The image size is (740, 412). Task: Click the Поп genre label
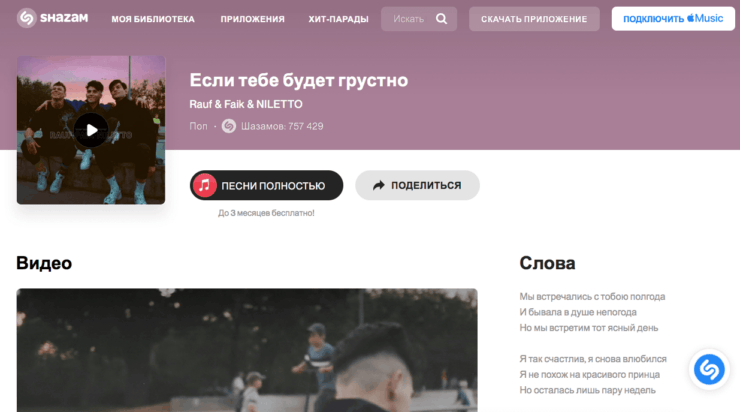coord(198,126)
